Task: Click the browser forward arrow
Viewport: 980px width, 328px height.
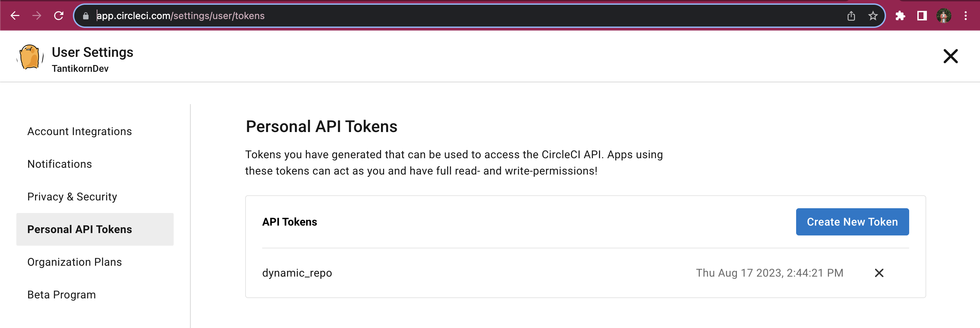Action: point(36,16)
